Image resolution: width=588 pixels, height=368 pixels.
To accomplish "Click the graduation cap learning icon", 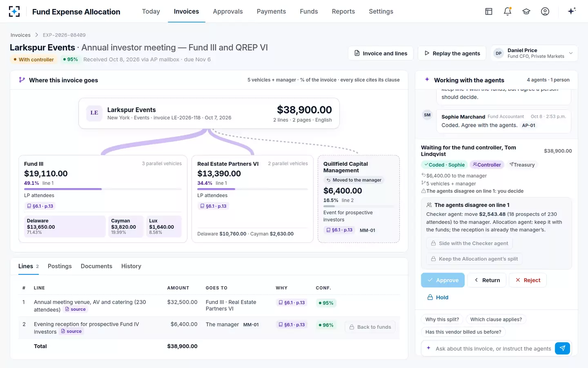I will (526, 11).
